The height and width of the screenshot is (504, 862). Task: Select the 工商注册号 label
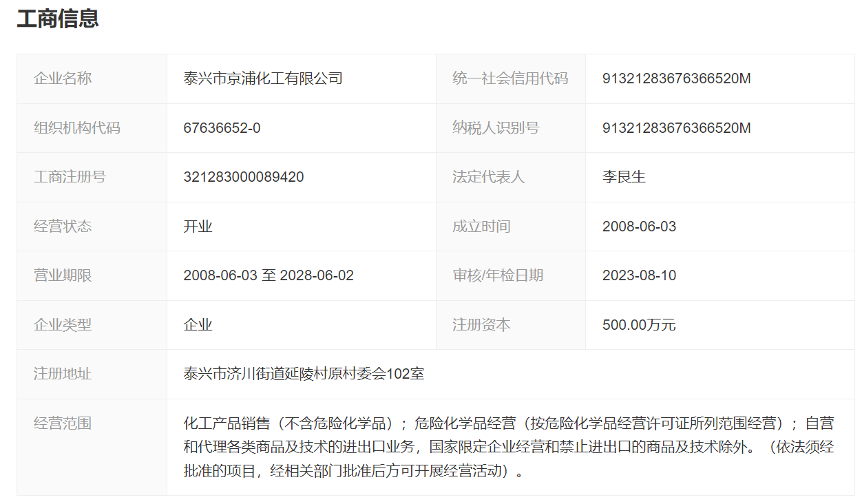(70, 177)
